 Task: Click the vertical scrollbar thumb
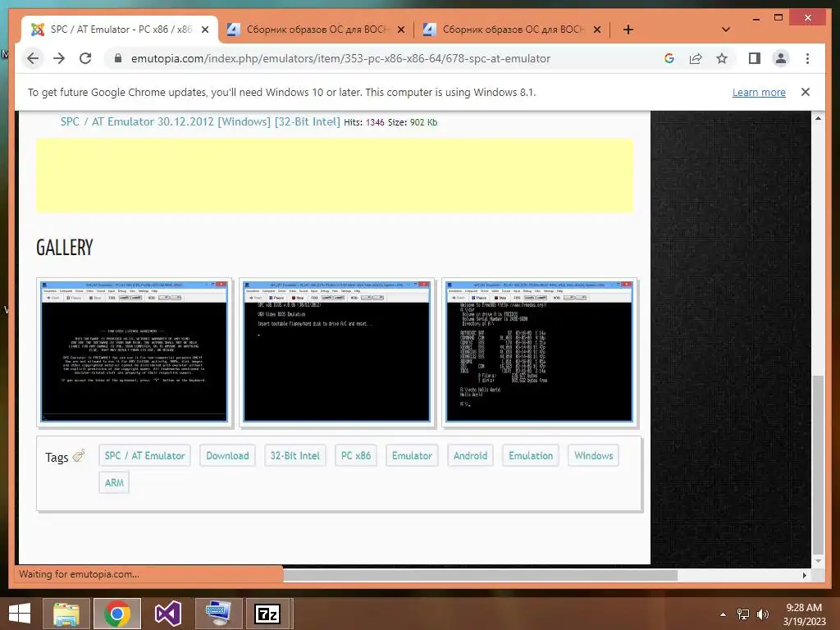(818, 464)
